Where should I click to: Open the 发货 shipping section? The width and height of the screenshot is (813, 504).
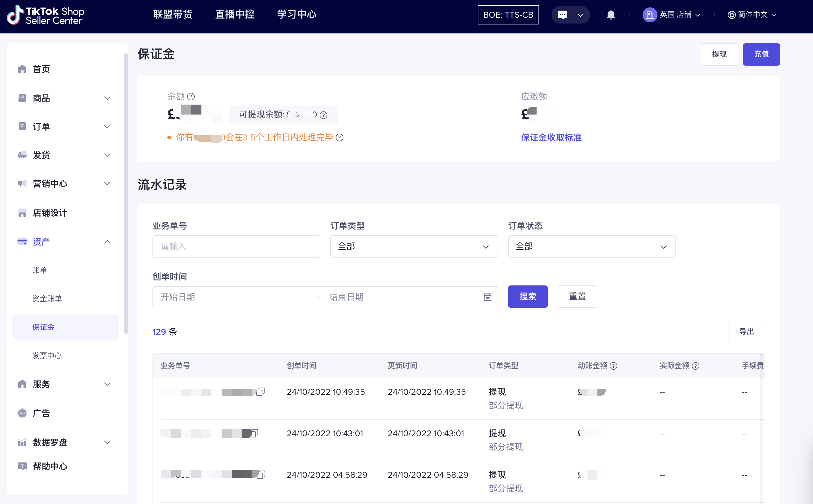42,155
